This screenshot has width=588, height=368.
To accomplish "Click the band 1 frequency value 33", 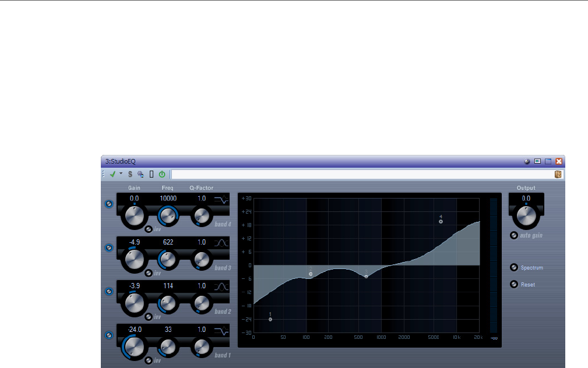I will click(x=168, y=330).
